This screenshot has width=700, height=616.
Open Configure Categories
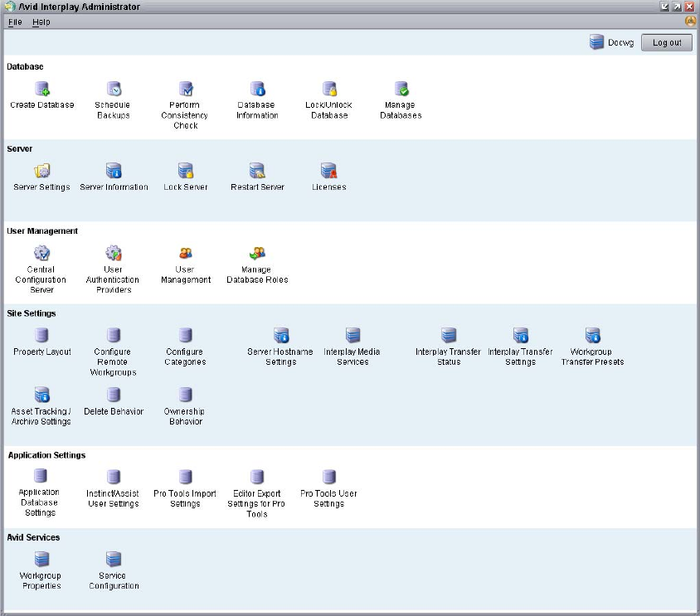coord(185,335)
